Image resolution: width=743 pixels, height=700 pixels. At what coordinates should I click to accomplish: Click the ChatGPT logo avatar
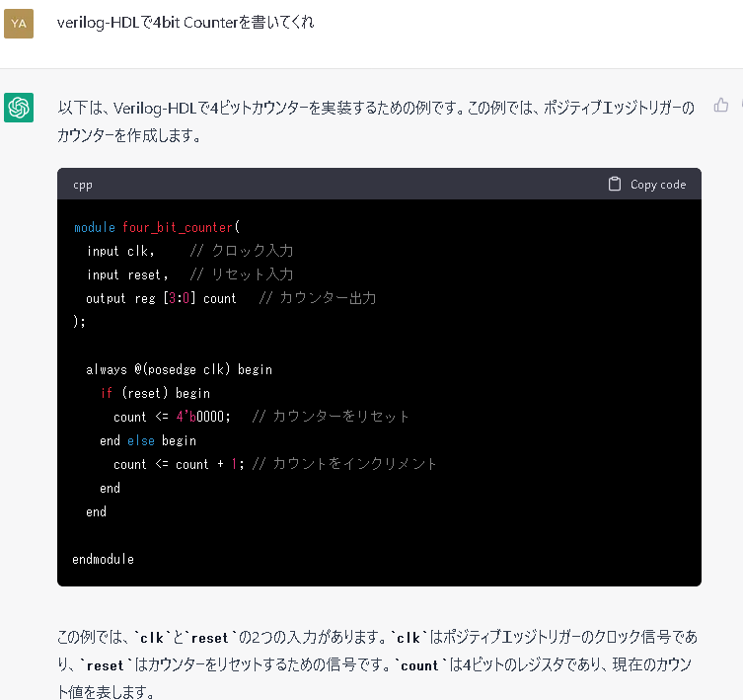click(19, 108)
